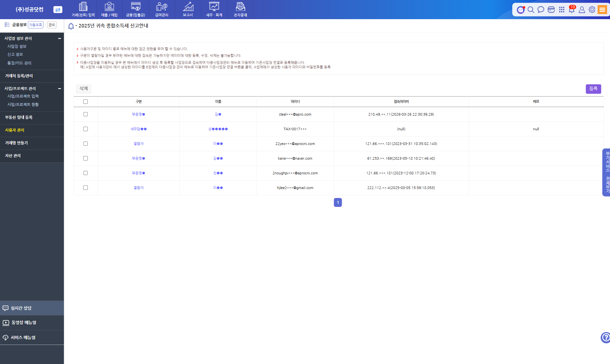Check the TAX-0017*** row checkbox
This screenshot has width=610, height=364.
(85, 129)
